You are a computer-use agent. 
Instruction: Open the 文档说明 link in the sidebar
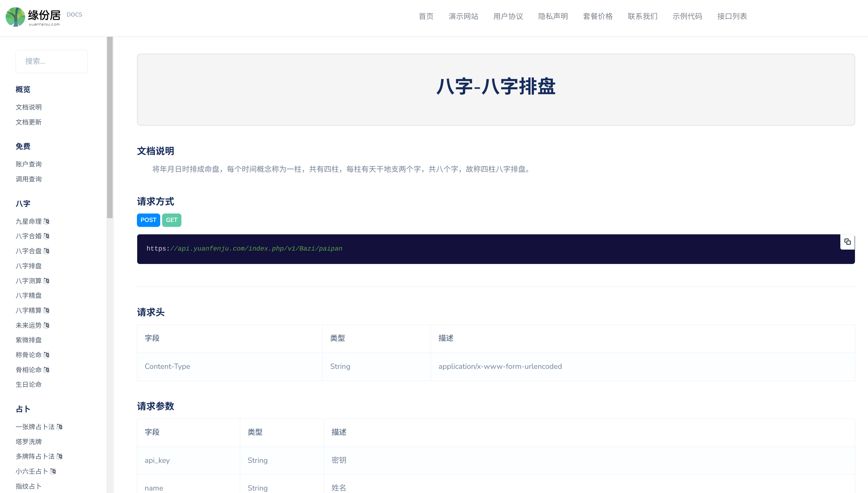click(x=29, y=107)
